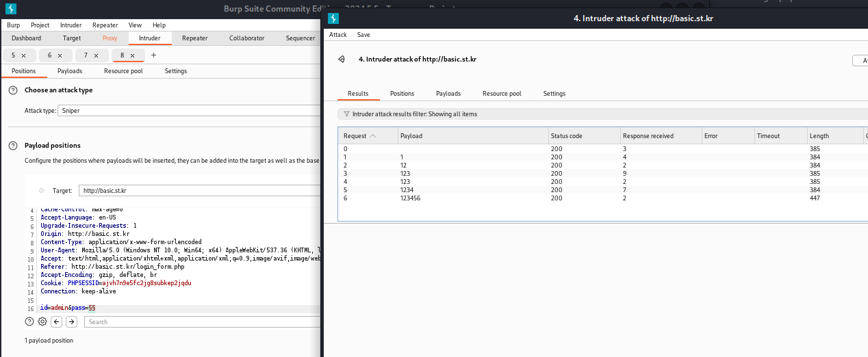Image resolution: width=868 pixels, height=357 pixels.
Task: Sort results by Payload column header
Action: click(x=473, y=136)
